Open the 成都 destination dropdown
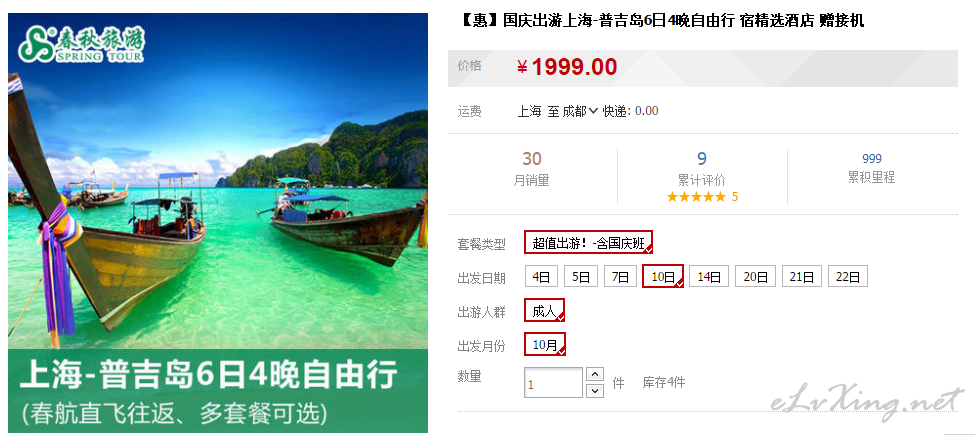 point(580,111)
